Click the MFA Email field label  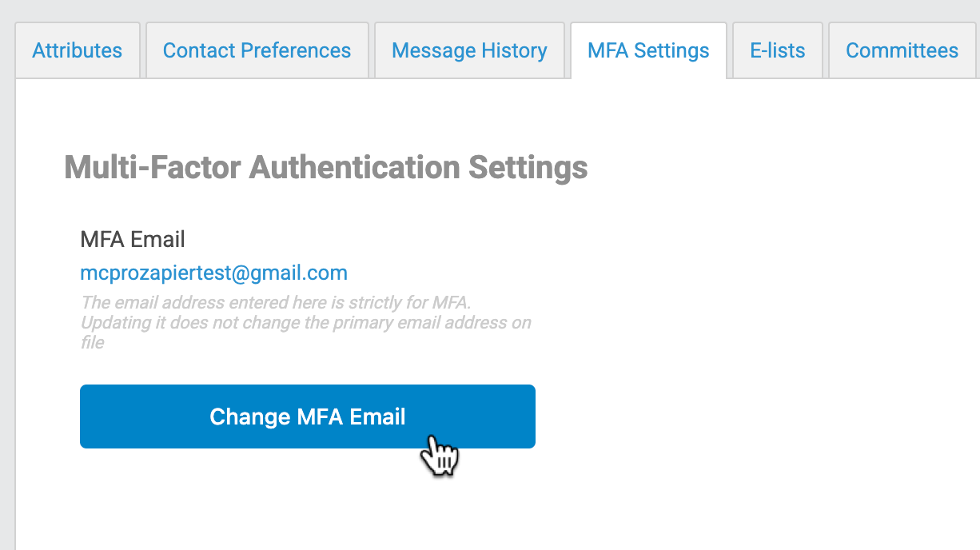click(133, 239)
